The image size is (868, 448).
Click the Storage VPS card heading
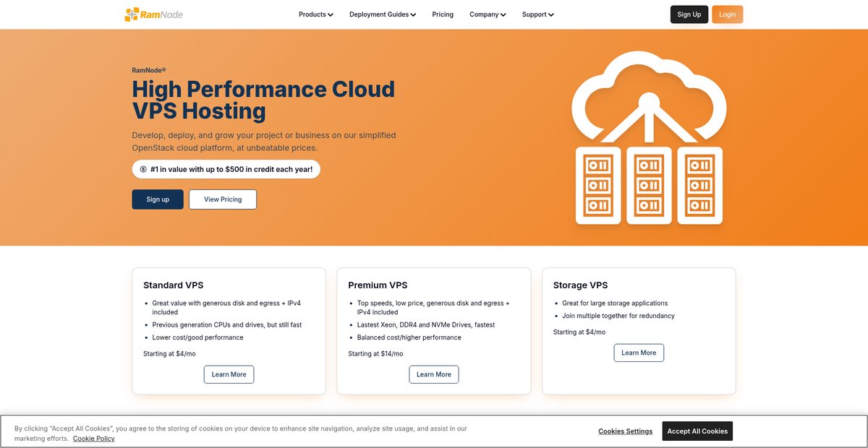pos(581,285)
